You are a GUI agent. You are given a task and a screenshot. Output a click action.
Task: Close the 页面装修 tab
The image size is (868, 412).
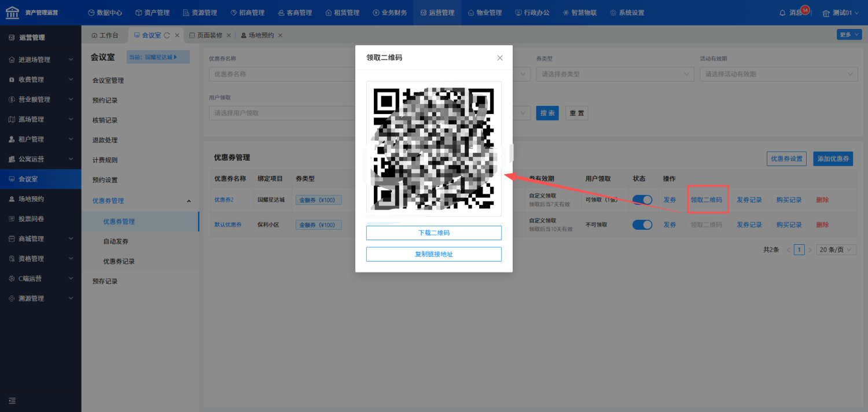click(229, 35)
